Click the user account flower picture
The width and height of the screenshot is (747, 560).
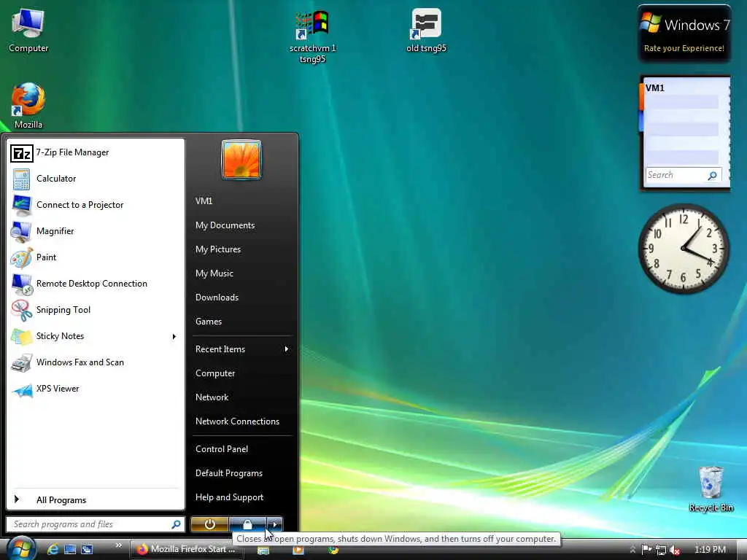[241, 160]
